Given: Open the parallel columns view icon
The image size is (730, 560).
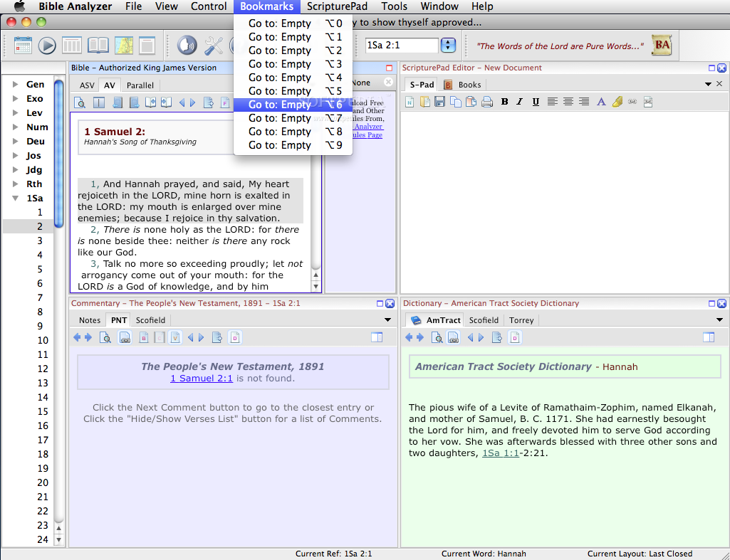Looking at the screenshot, I should point(72,45).
